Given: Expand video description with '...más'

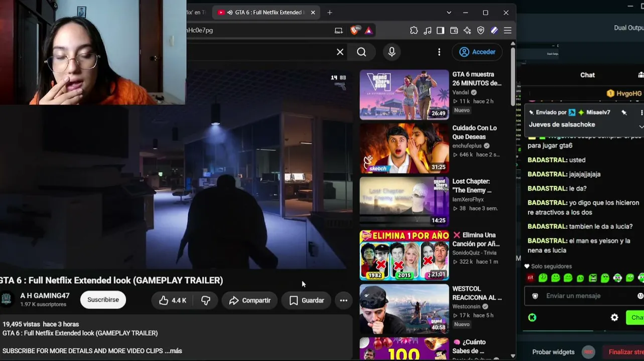Looking at the screenshot, I should point(173,351).
